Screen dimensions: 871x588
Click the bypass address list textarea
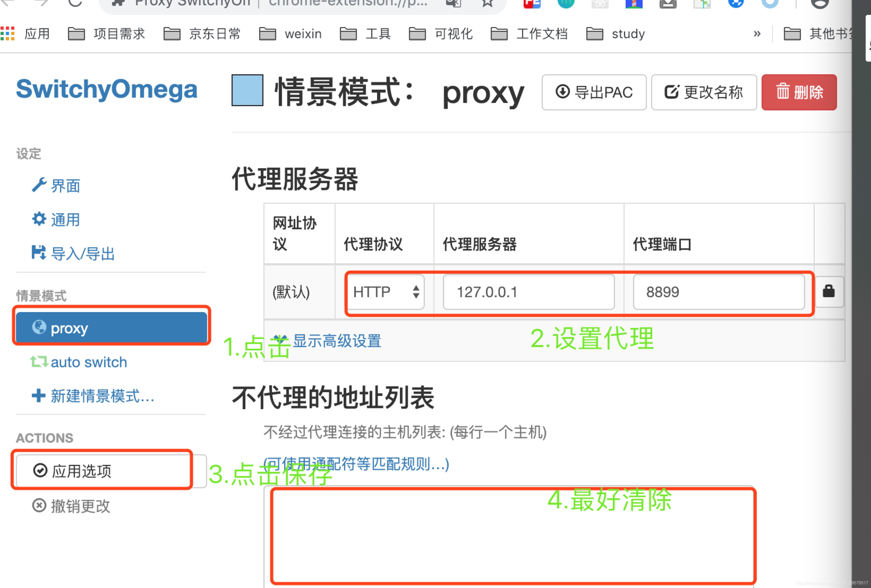pos(509,537)
